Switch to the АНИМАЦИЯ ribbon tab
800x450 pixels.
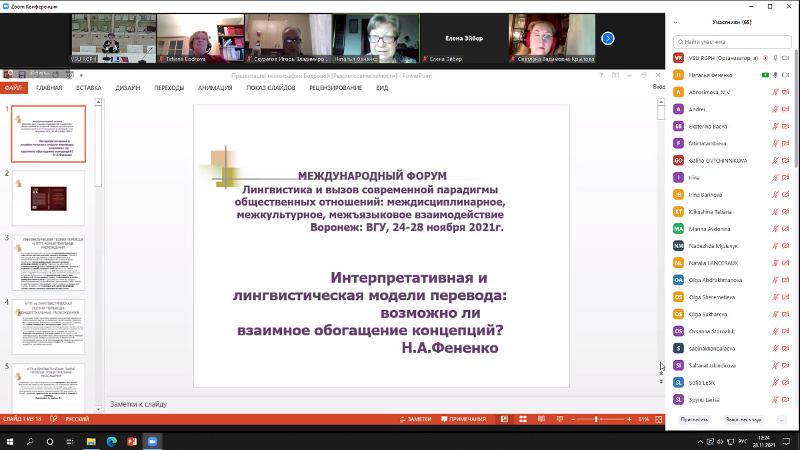(215, 87)
